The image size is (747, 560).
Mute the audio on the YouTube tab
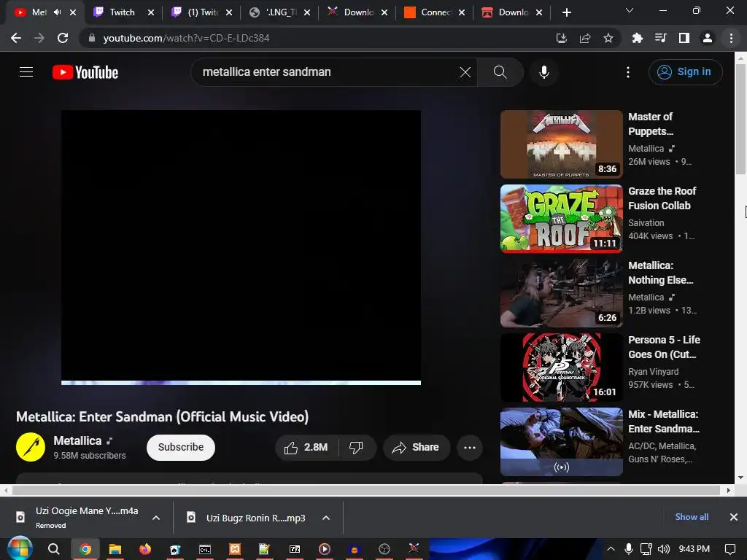click(x=57, y=12)
